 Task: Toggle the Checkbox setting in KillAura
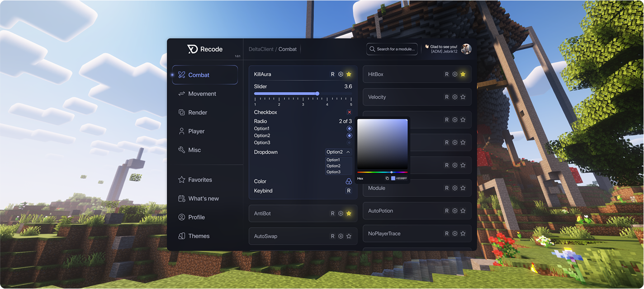pyautogui.click(x=349, y=112)
